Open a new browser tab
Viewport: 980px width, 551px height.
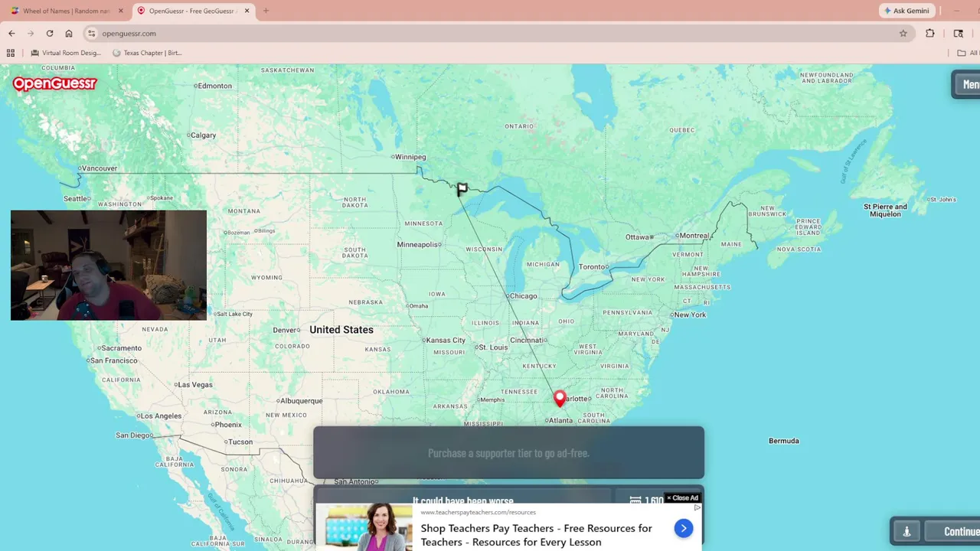266,11
